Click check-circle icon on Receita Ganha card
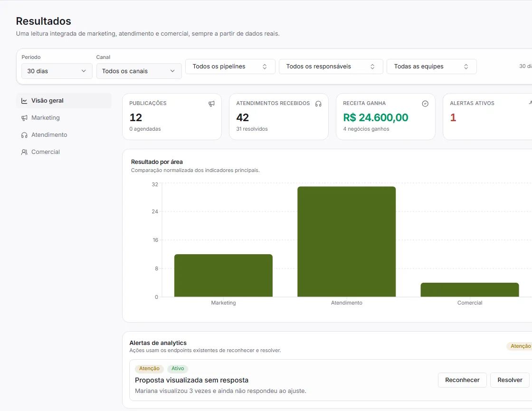 425,104
